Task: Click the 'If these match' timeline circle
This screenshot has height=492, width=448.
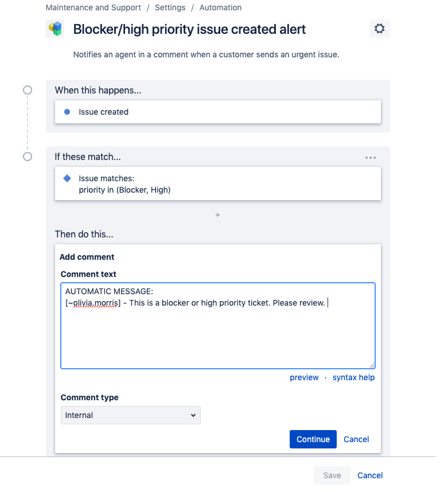Action: pos(28,157)
